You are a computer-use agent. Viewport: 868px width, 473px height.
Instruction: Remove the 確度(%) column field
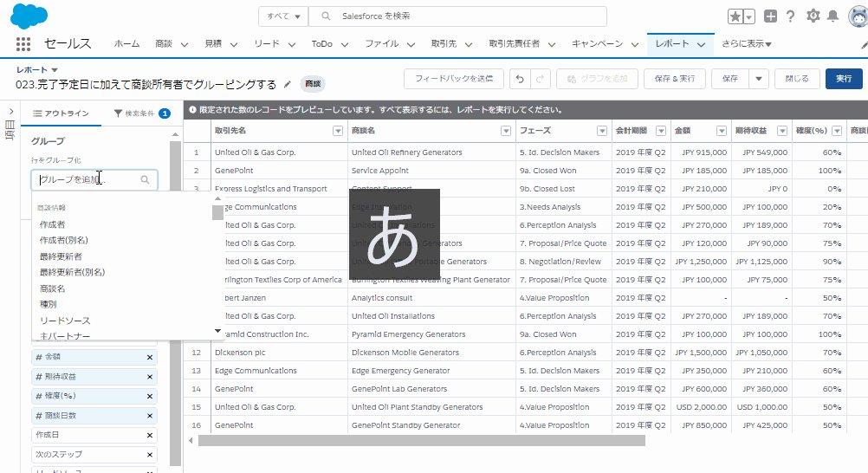(150, 396)
